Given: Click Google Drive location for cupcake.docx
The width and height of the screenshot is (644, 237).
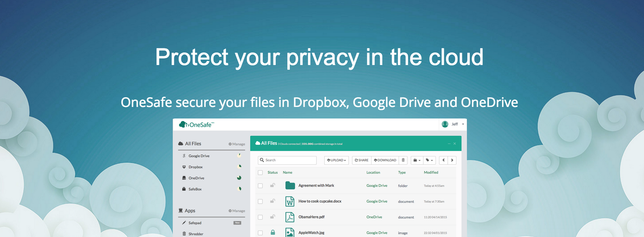Looking at the screenshot, I should tap(377, 202).
